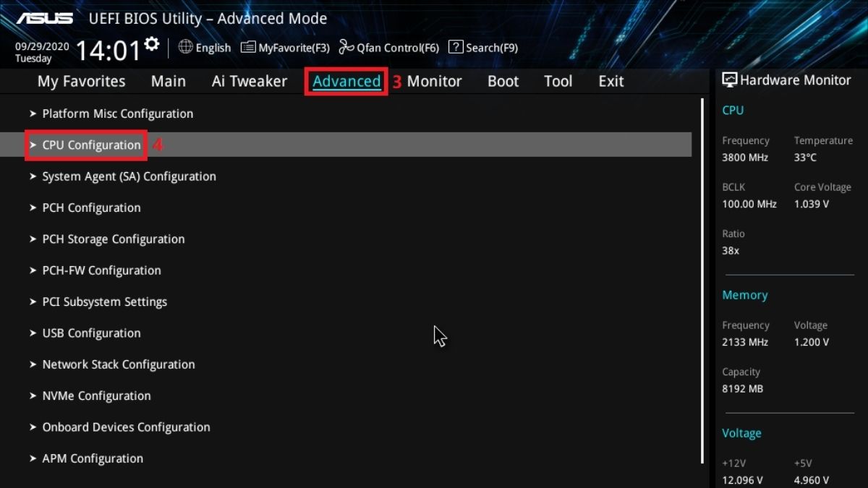Expand Network Stack Configuration arrow
Screen dimensions: 868x488
tap(33, 364)
